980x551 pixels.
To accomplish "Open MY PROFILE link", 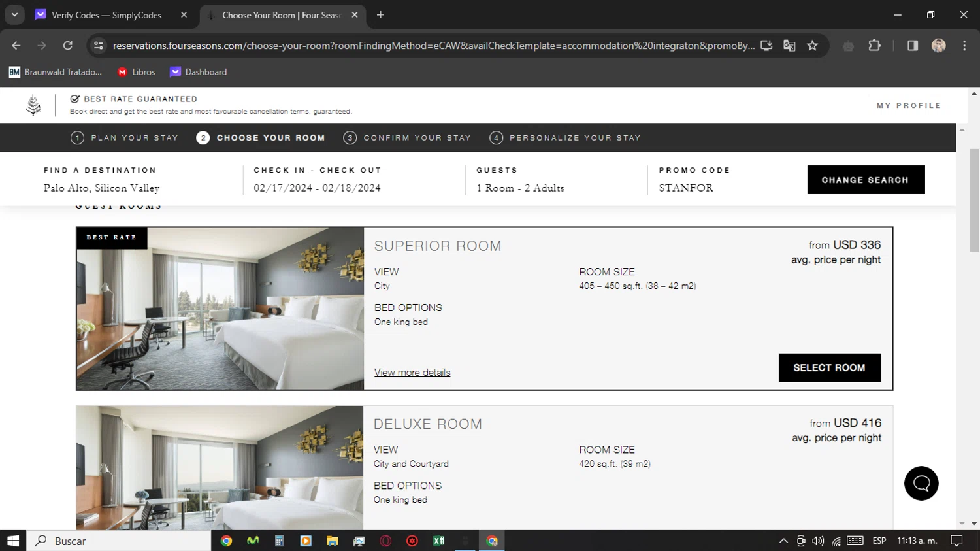I will coord(909,105).
